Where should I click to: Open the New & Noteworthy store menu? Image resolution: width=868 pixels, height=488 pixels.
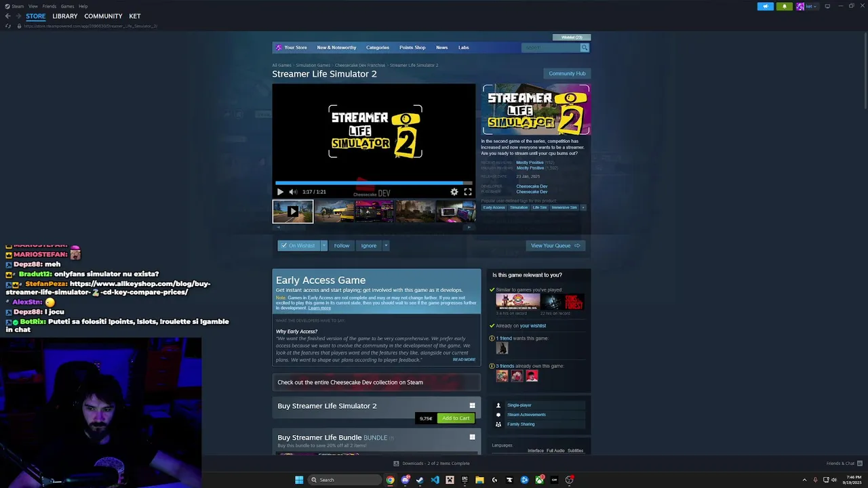[x=336, y=47]
